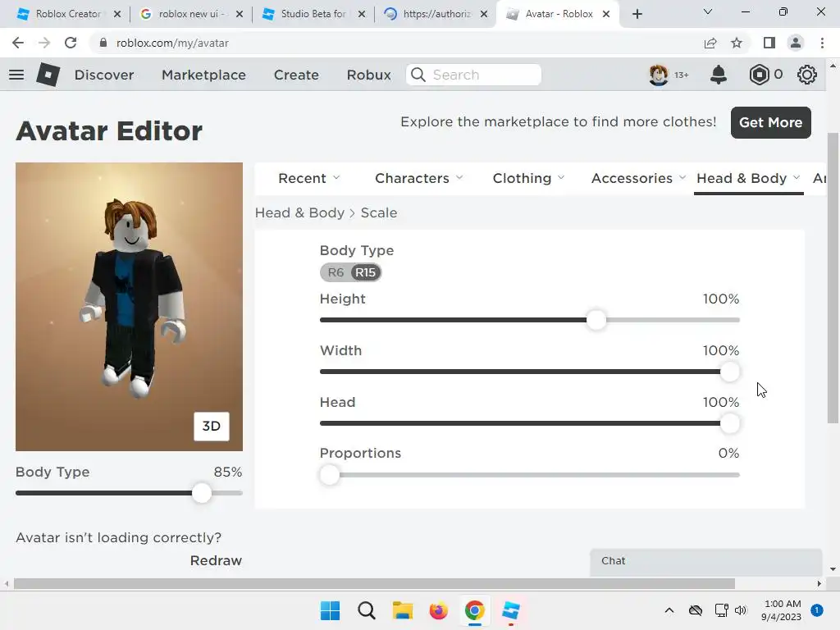Click the search magnifier icon in Roblox header
Image resolution: width=840 pixels, height=630 pixels.
418,75
